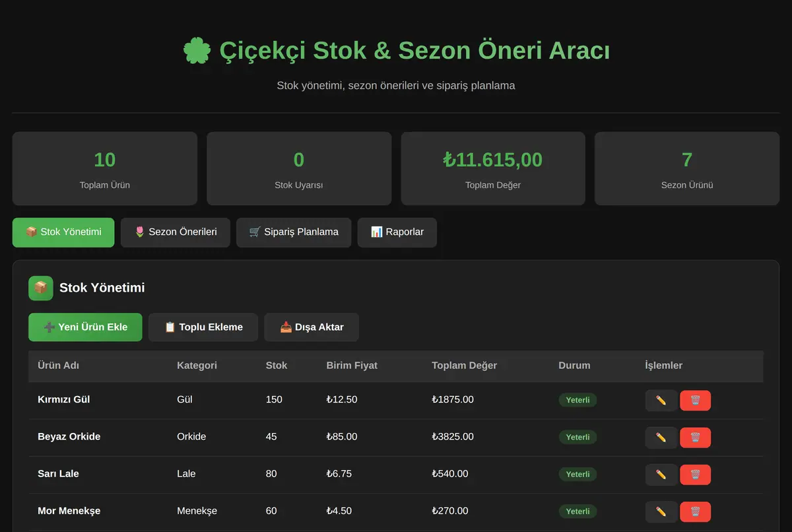Delete the Kırmızı Gül product
Image resolution: width=792 pixels, height=532 pixels.
[695, 401]
